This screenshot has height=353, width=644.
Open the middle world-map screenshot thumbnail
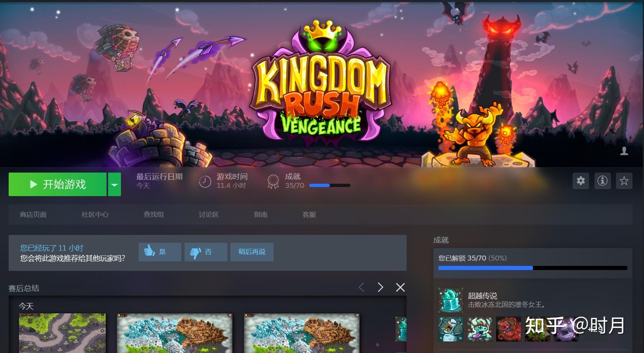coord(175,333)
